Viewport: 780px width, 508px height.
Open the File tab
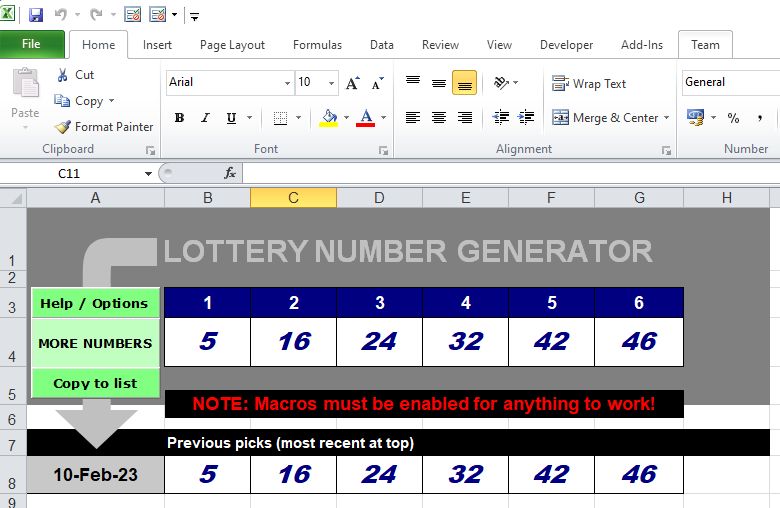point(31,44)
